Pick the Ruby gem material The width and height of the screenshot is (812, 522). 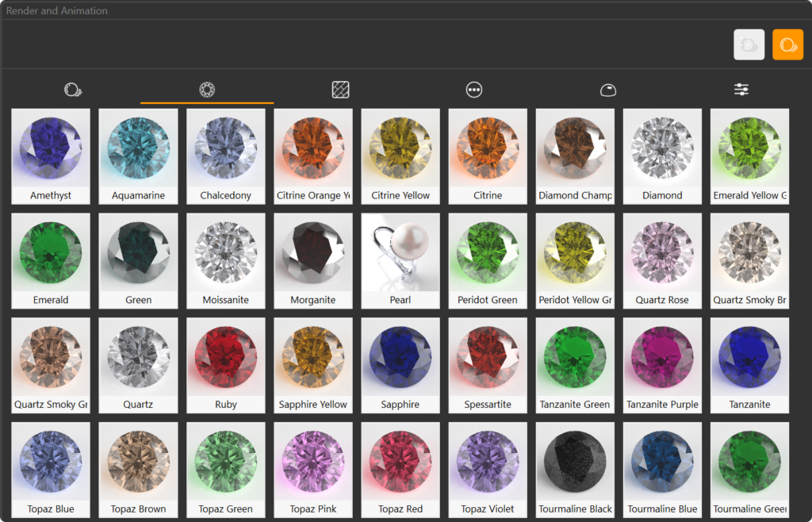(x=226, y=365)
